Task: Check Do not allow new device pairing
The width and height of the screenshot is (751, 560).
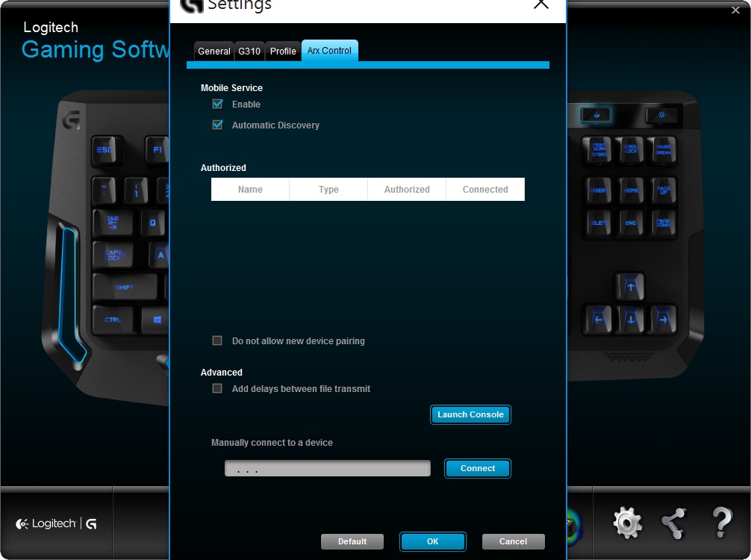Action: coord(217,340)
